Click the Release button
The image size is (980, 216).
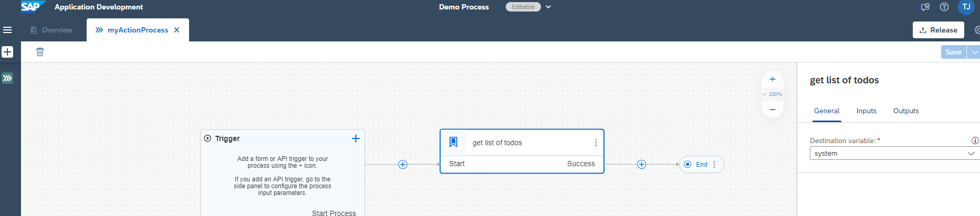click(x=939, y=30)
